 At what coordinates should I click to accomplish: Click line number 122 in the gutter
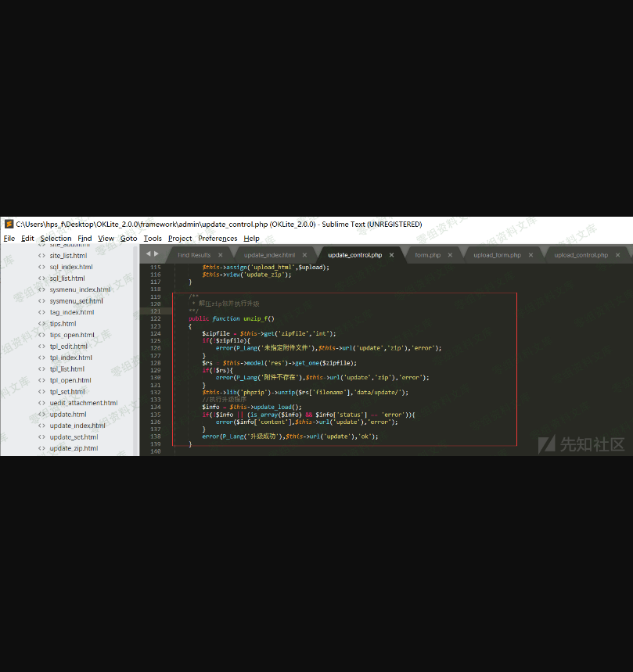coord(155,318)
